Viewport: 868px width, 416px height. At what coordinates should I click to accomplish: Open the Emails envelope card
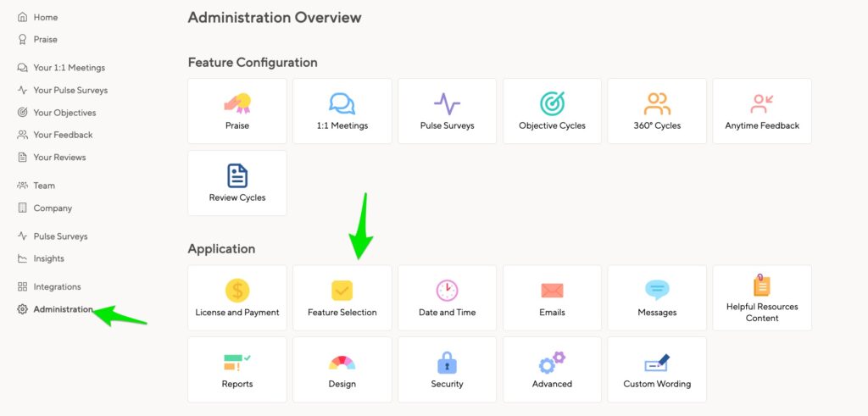(552, 297)
